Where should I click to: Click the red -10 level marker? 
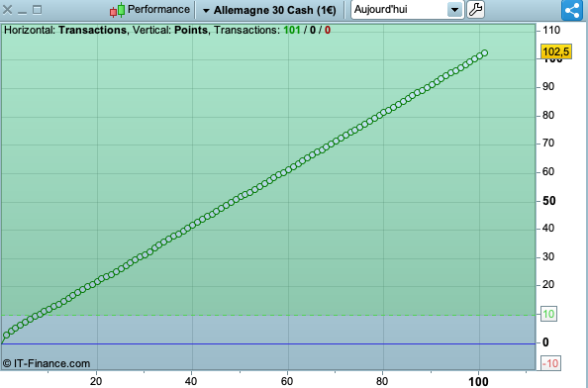point(550,363)
